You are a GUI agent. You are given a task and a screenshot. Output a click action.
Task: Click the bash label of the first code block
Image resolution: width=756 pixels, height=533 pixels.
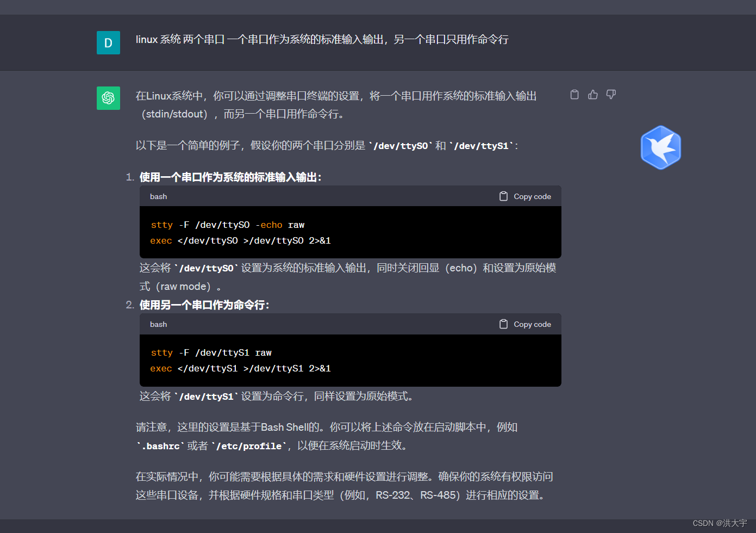tap(158, 196)
